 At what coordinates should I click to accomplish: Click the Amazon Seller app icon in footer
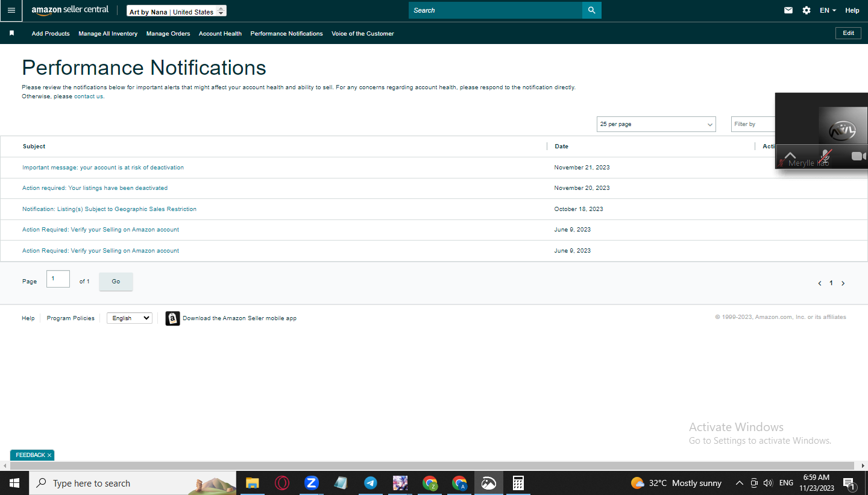[x=172, y=318]
